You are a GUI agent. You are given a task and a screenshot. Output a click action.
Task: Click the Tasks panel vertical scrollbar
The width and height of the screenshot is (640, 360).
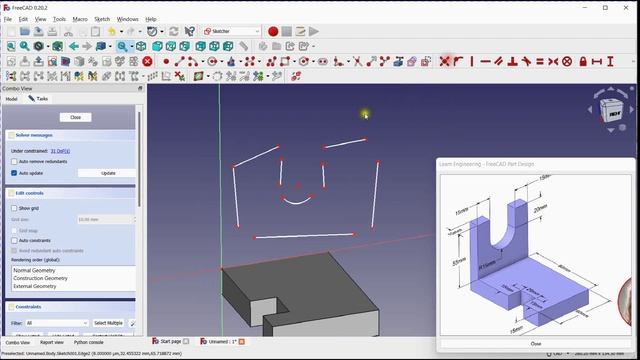click(x=139, y=159)
